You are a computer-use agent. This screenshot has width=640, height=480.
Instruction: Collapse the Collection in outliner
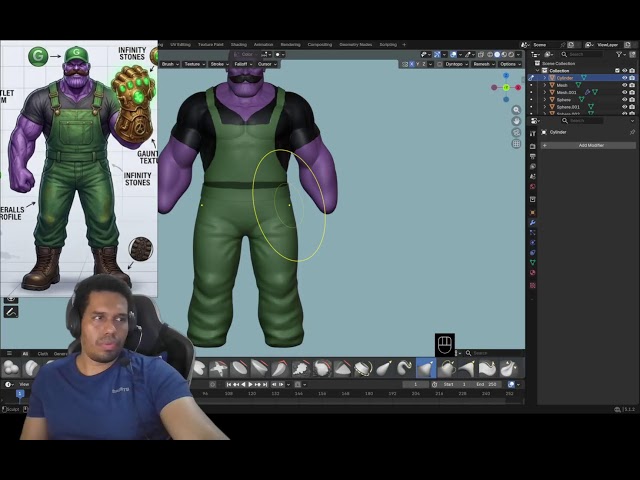[x=538, y=71]
